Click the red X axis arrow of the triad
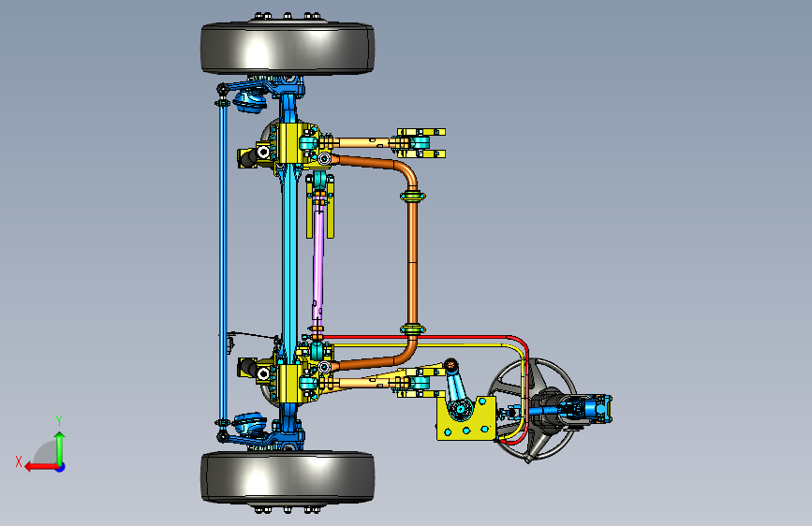812x526 pixels. pyautogui.click(x=41, y=466)
